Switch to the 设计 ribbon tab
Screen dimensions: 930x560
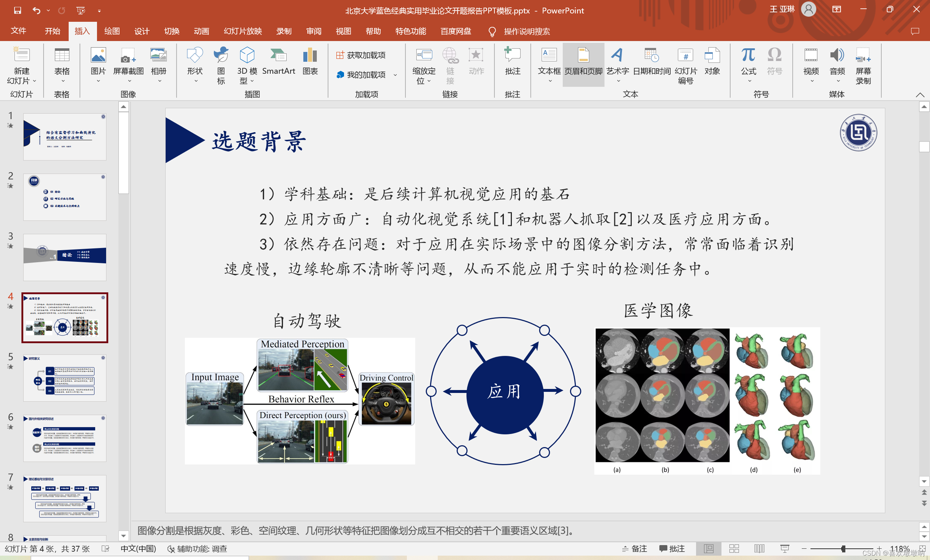pos(142,31)
